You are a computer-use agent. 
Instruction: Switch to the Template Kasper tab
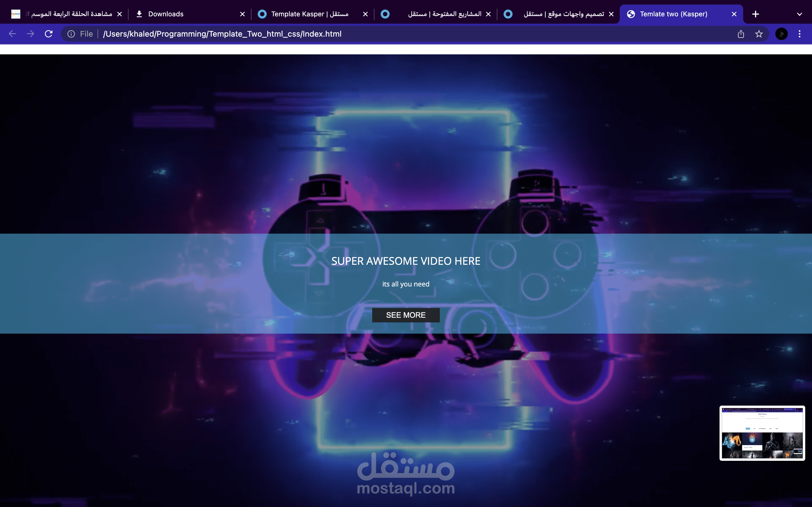coord(309,14)
